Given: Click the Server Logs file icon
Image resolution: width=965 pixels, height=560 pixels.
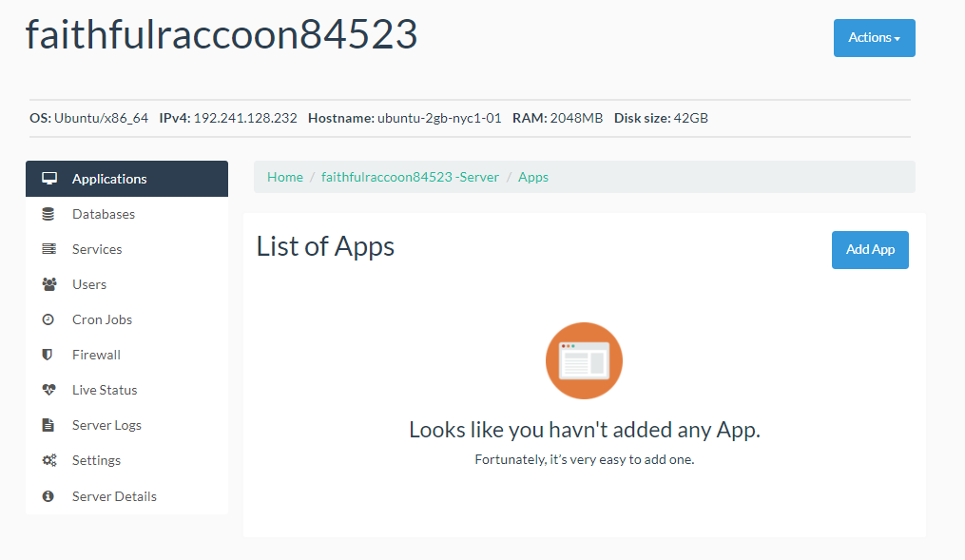Looking at the screenshot, I should tap(48, 425).
